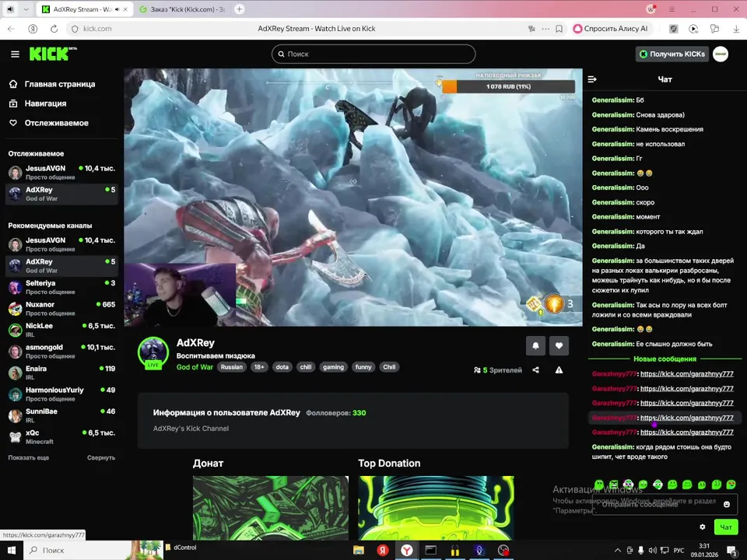
Task: Reload the page
Action: pos(54,29)
